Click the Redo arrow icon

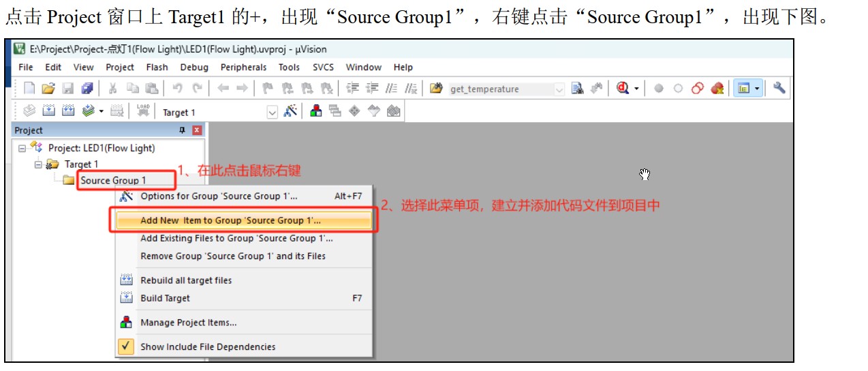click(197, 89)
